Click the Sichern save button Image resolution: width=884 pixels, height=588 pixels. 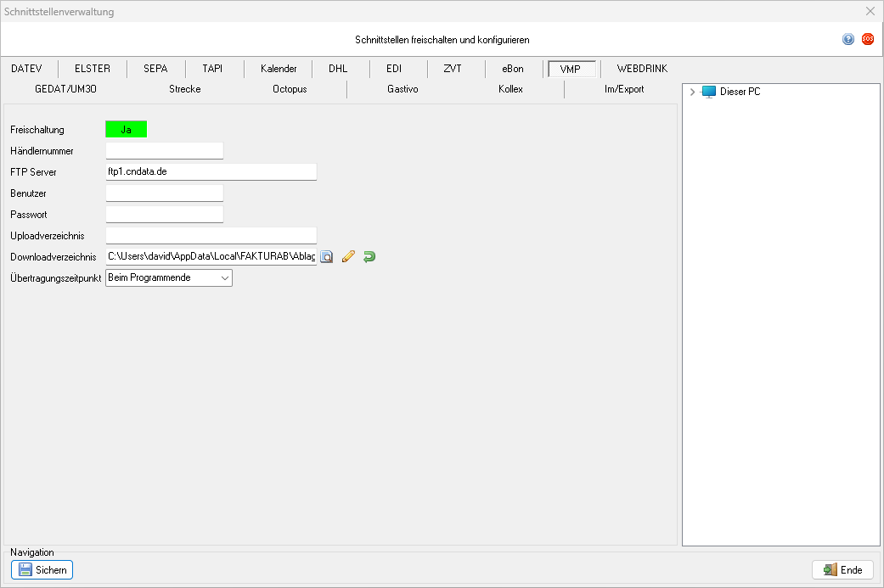(x=42, y=570)
